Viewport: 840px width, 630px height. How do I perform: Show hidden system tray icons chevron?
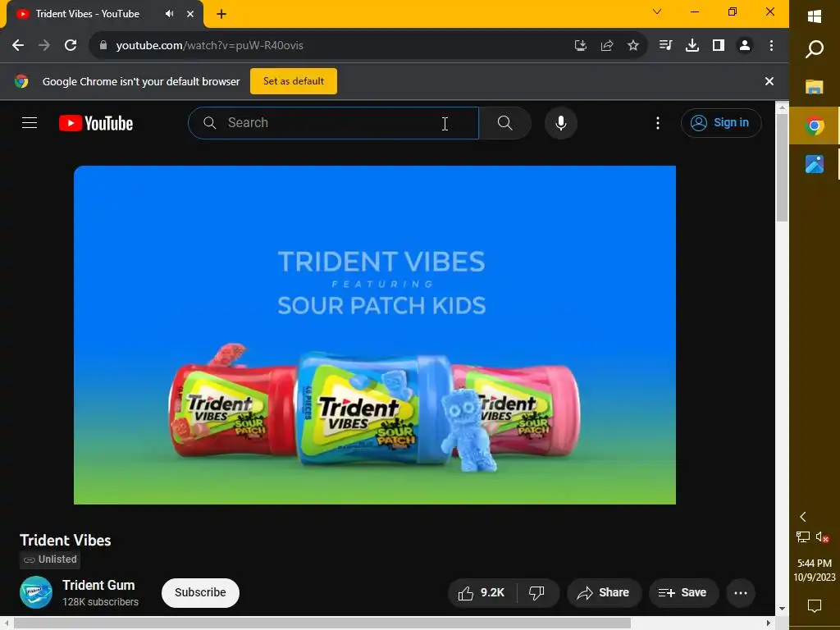point(803,517)
